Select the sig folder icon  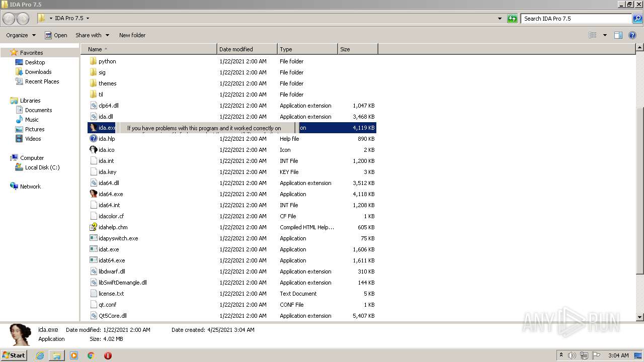[x=93, y=72]
